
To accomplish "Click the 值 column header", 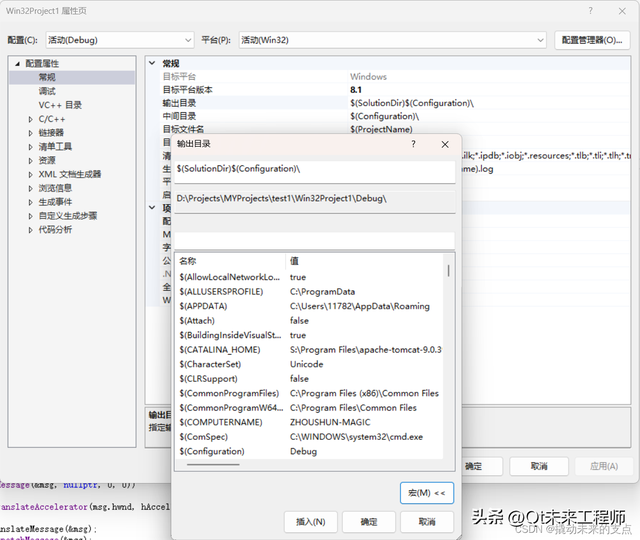I will (364, 261).
